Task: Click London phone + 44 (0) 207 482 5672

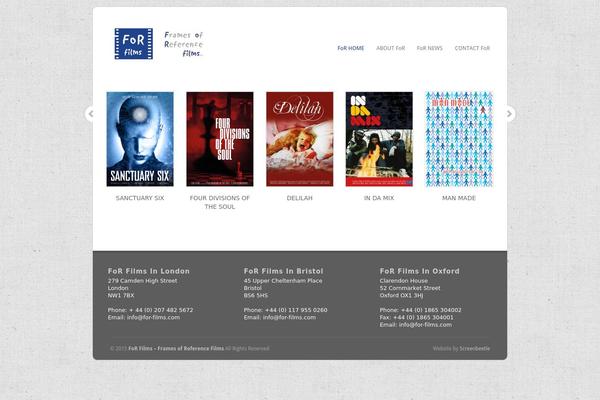Action: [161, 310]
